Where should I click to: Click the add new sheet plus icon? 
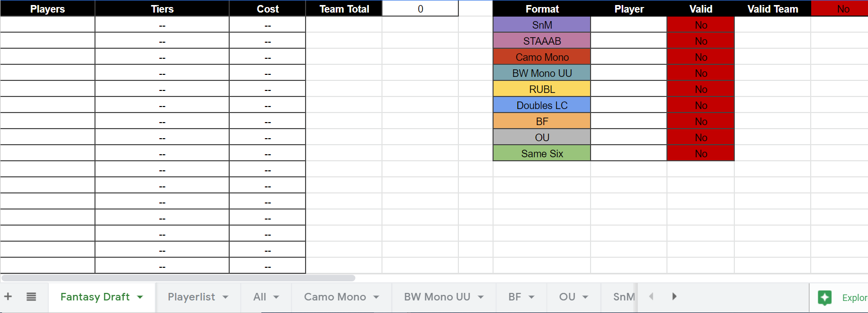(x=8, y=296)
